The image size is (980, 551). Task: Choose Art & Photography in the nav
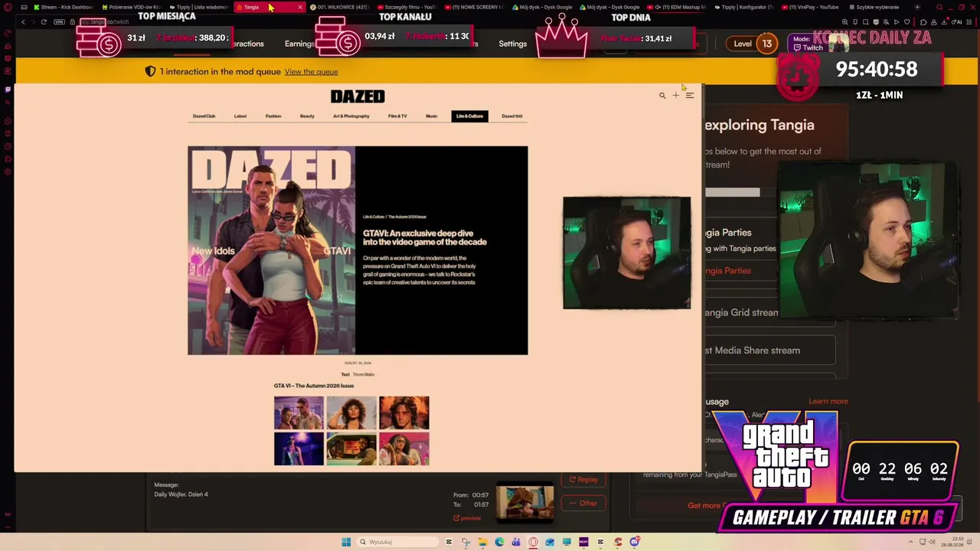(x=351, y=116)
